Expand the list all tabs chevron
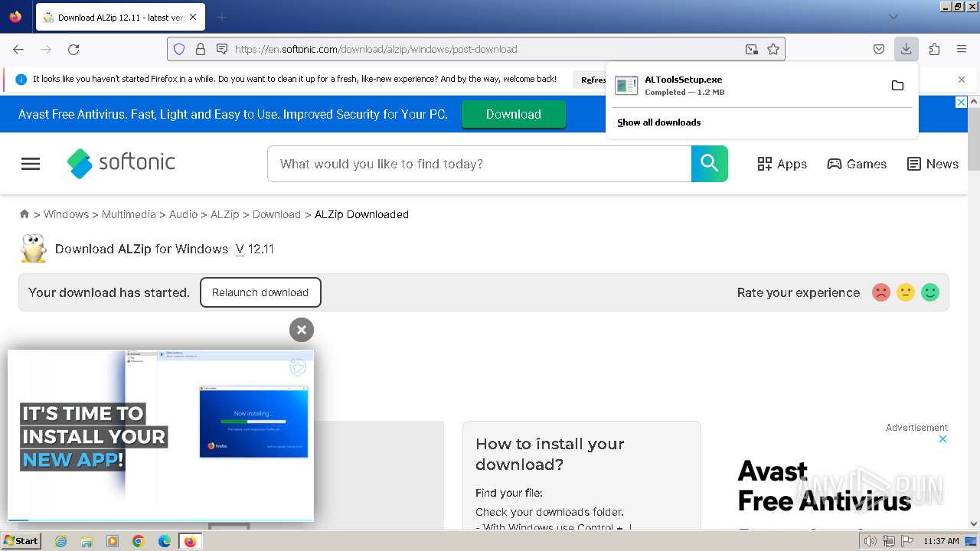The width and height of the screenshot is (980, 551). (893, 17)
